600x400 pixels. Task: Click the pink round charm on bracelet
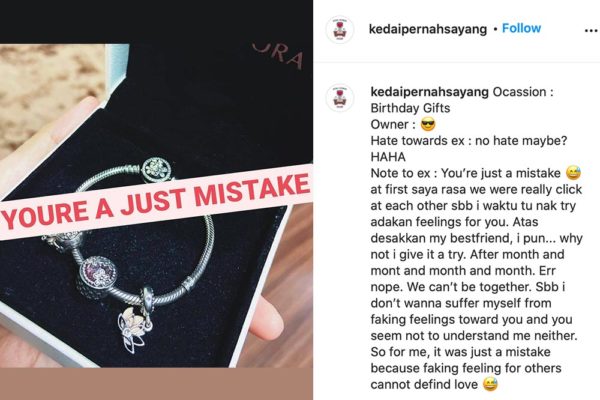coord(99,273)
